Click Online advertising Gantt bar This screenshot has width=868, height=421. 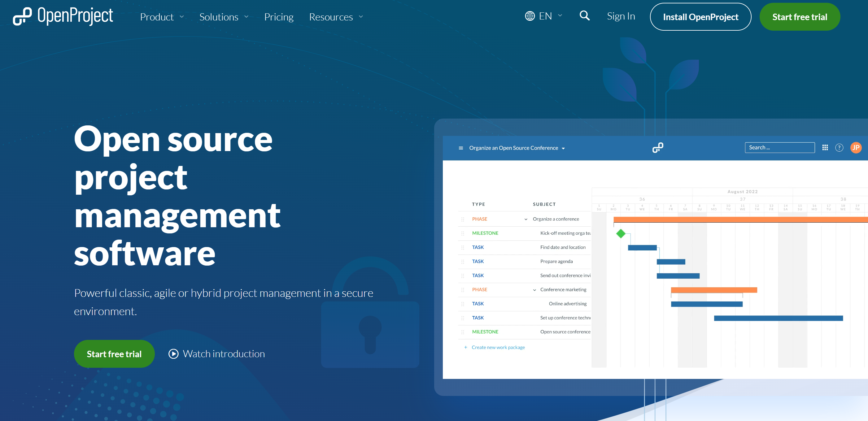click(x=707, y=304)
